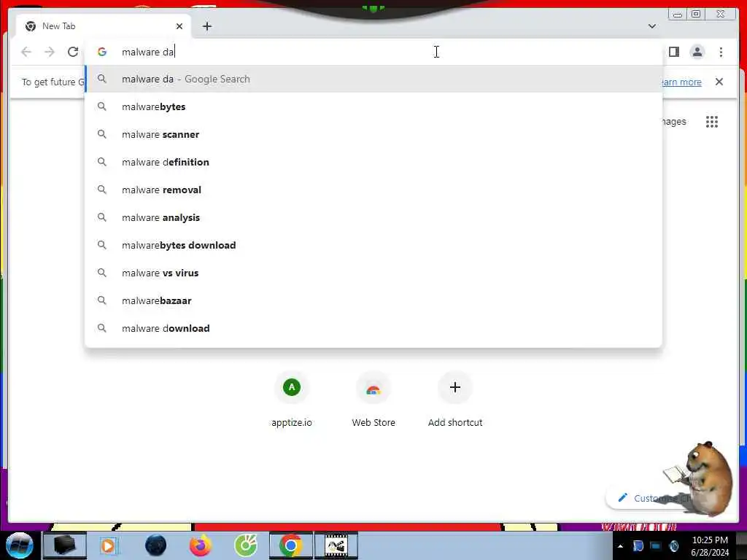Screen dimensions: 747x560
Task: Open the dark globe browser taskbar icon
Action: coord(156,545)
